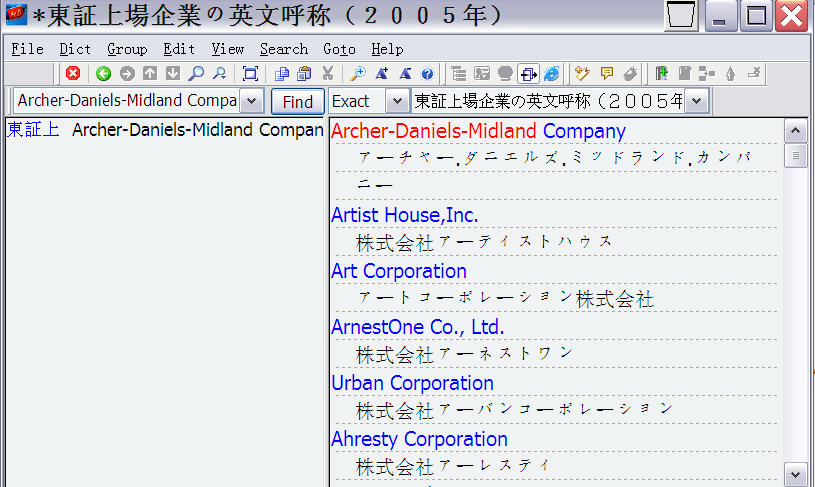
Task: Click the copy icon
Action: tap(282, 73)
